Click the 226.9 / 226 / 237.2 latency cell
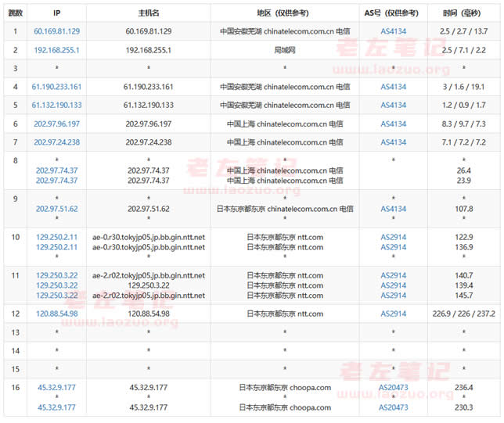The width and height of the screenshot is (504, 423). click(x=463, y=314)
